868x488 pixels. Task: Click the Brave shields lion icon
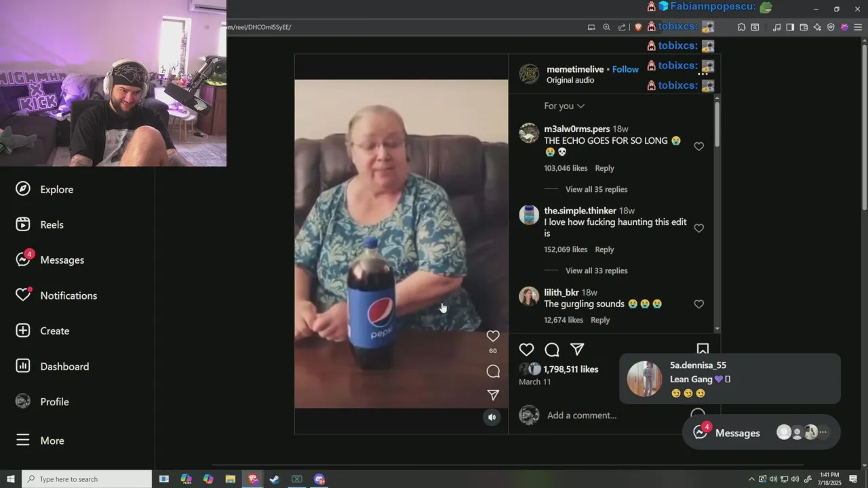click(638, 27)
